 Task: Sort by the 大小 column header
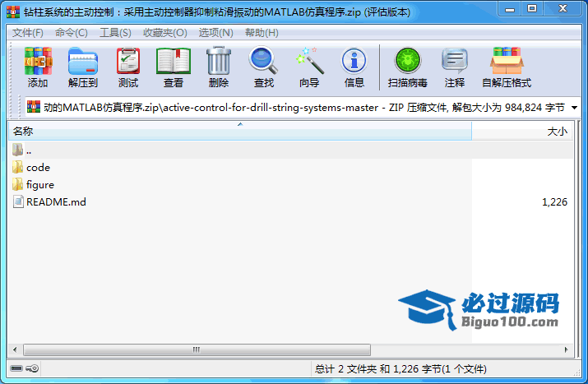tap(522, 132)
